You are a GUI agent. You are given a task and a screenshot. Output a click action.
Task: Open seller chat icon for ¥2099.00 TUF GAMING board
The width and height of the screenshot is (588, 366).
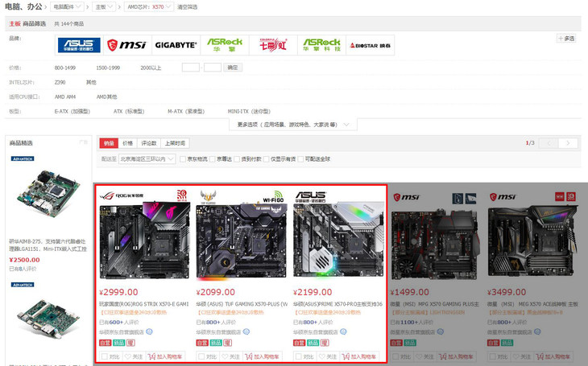click(x=246, y=331)
